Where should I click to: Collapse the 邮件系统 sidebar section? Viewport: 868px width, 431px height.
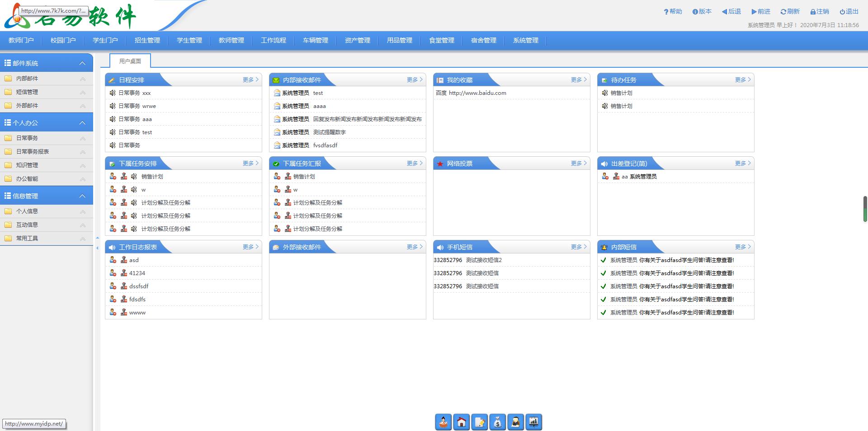point(82,63)
